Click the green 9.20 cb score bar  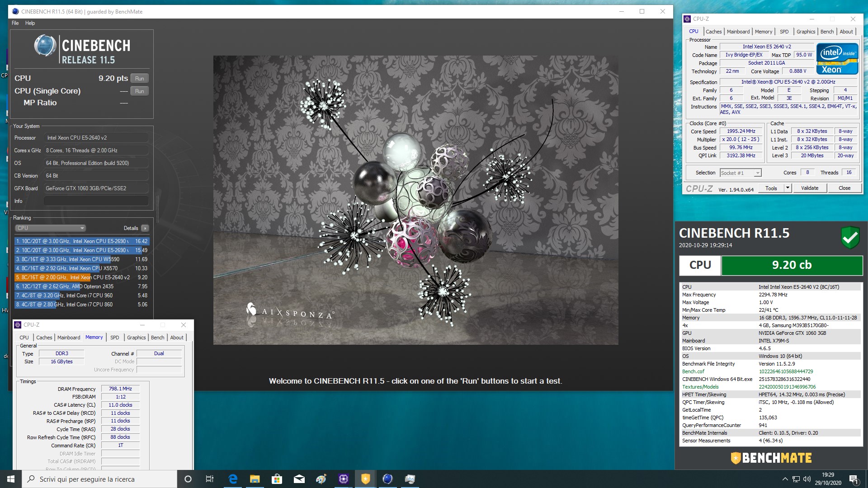point(792,265)
